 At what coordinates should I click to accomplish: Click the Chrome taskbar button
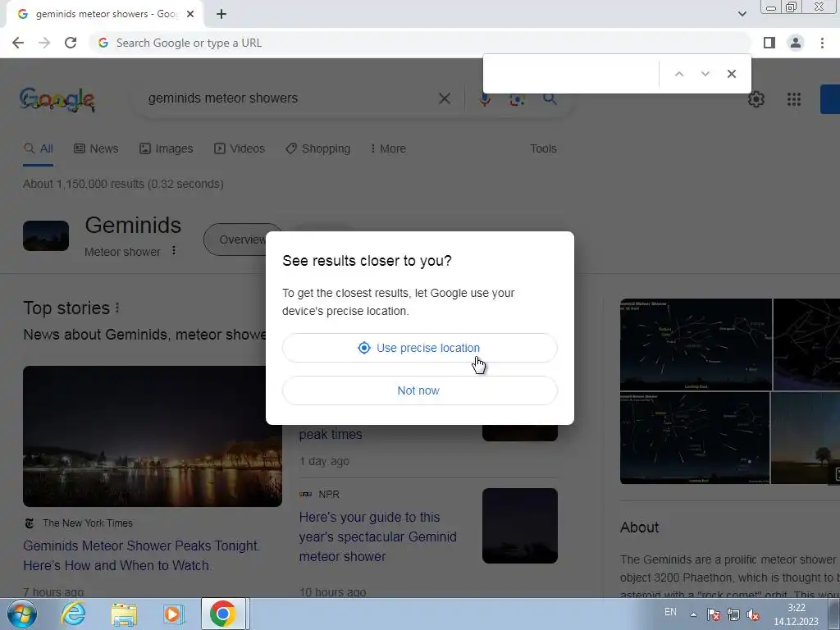pos(223,614)
